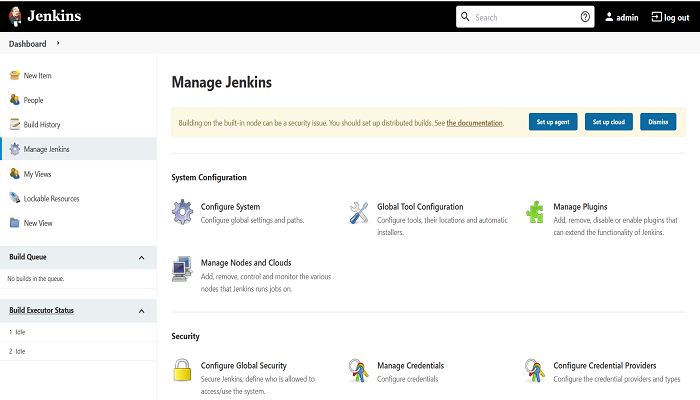Open New View in sidebar

point(38,223)
